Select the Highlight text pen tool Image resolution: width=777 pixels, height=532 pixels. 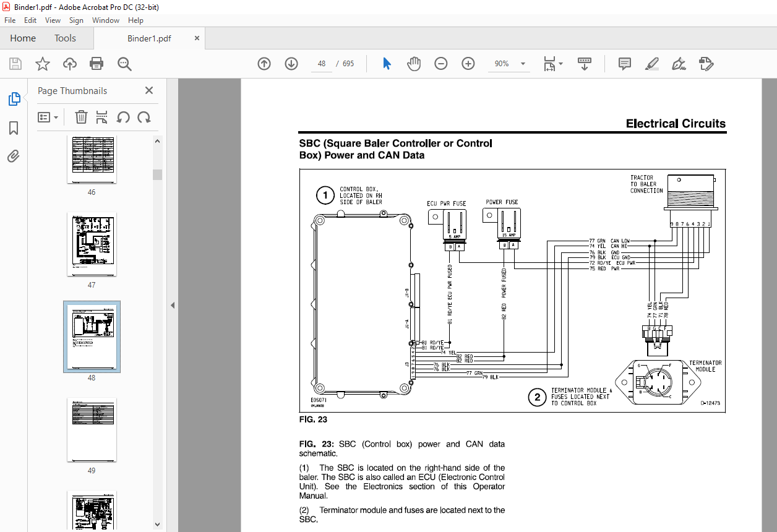(652, 64)
